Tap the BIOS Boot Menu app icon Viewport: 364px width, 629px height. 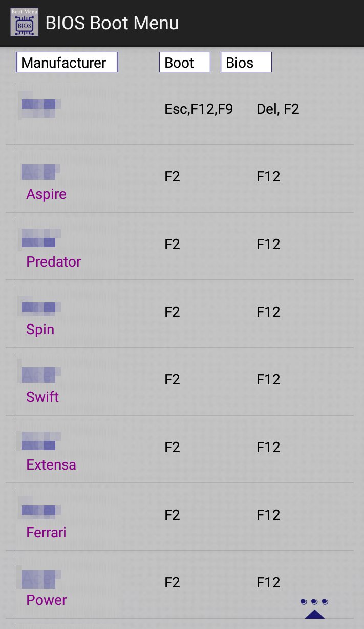pyautogui.click(x=24, y=22)
